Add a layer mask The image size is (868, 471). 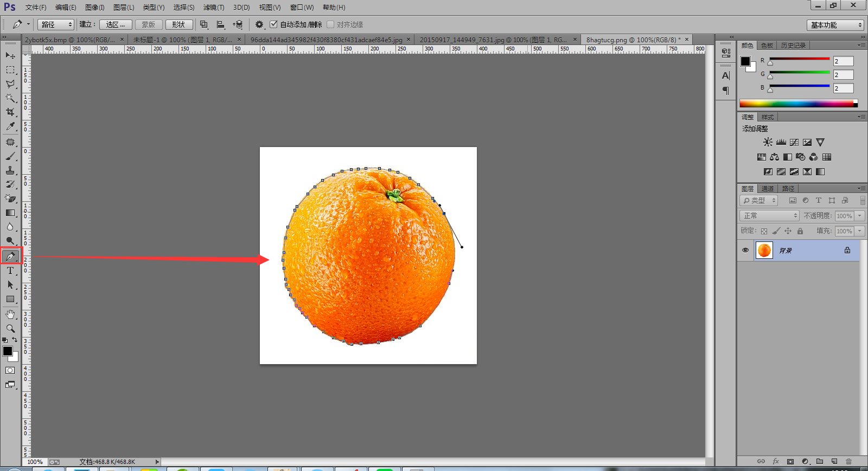[790, 461]
